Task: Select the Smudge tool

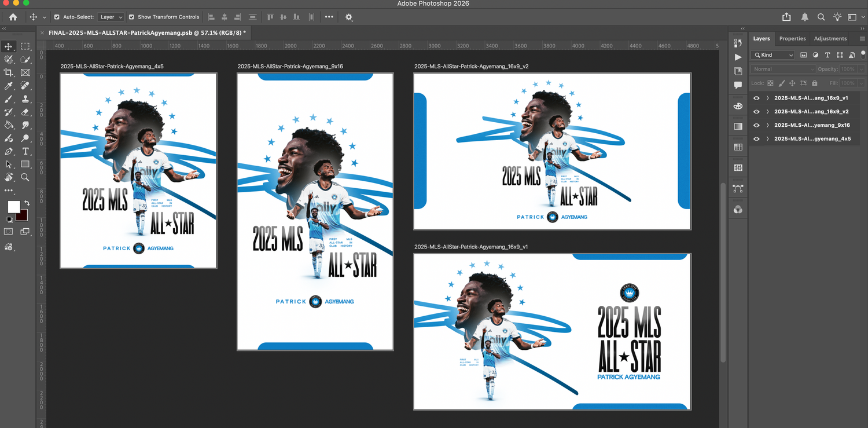Action: (25, 125)
